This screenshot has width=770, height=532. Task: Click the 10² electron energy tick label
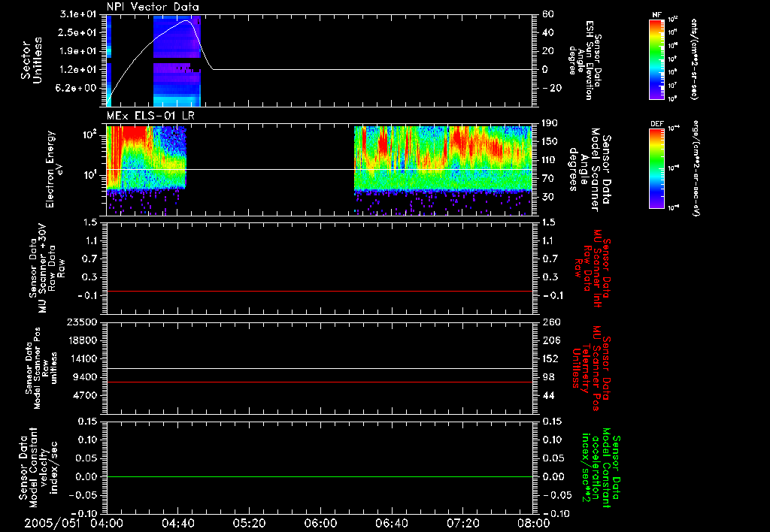coord(91,134)
